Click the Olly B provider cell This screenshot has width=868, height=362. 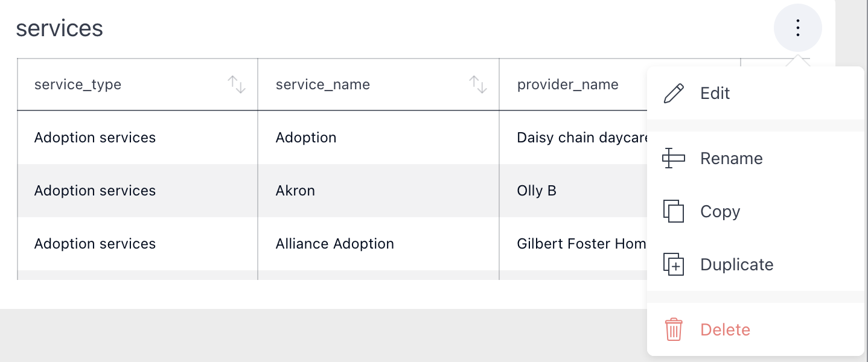(x=537, y=191)
